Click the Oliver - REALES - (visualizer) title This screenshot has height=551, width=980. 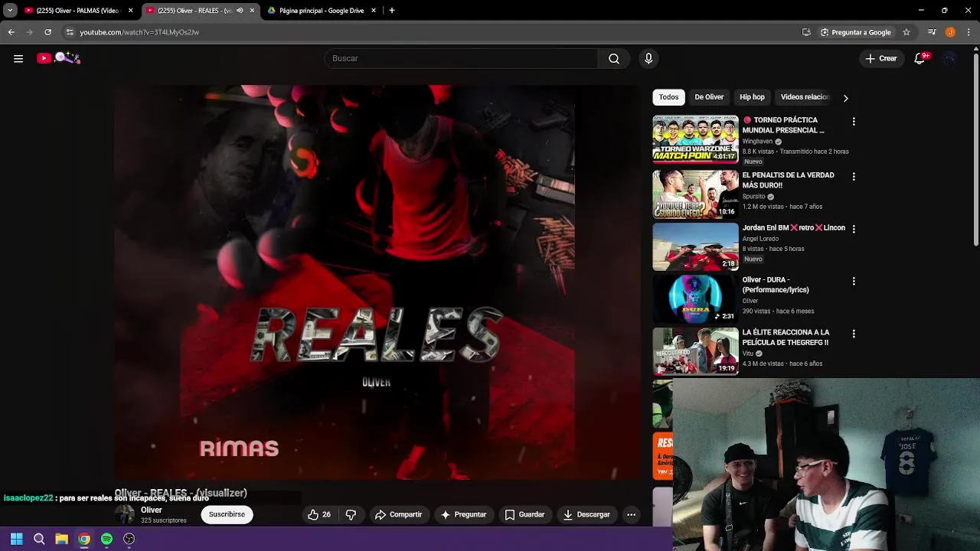coord(181,493)
